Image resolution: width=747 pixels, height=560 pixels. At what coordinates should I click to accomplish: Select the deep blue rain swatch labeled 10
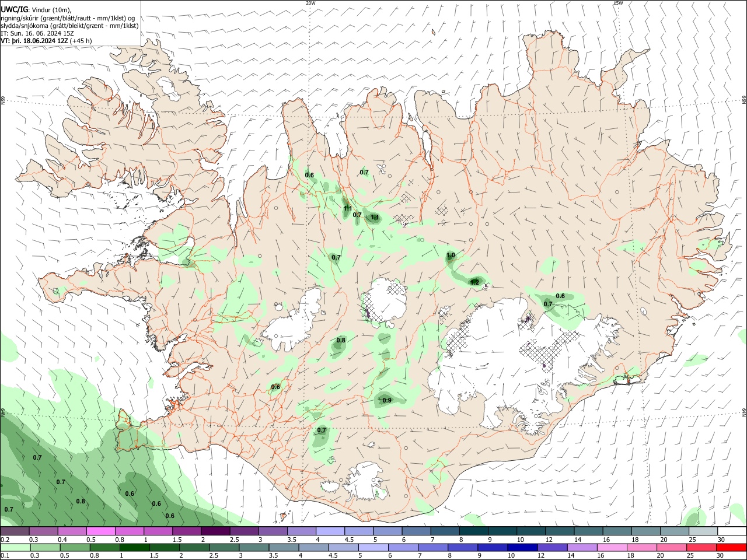point(522,547)
